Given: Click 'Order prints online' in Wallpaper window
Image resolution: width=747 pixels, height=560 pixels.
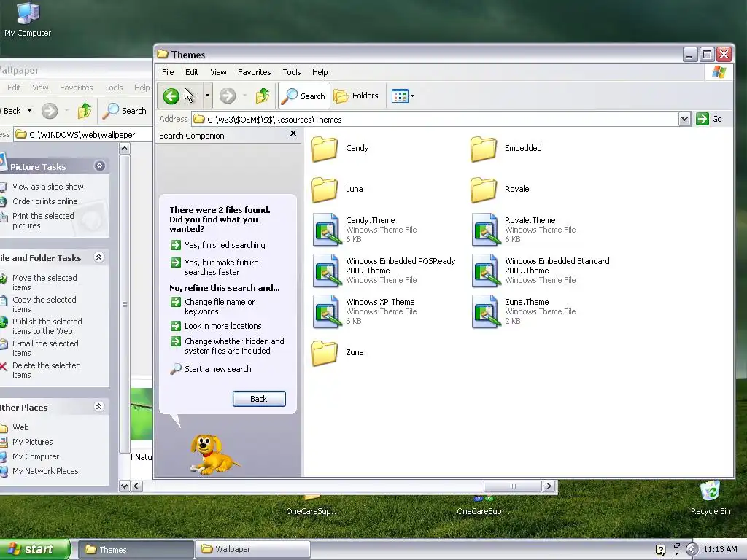Looking at the screenshot, I should [44, 201].
